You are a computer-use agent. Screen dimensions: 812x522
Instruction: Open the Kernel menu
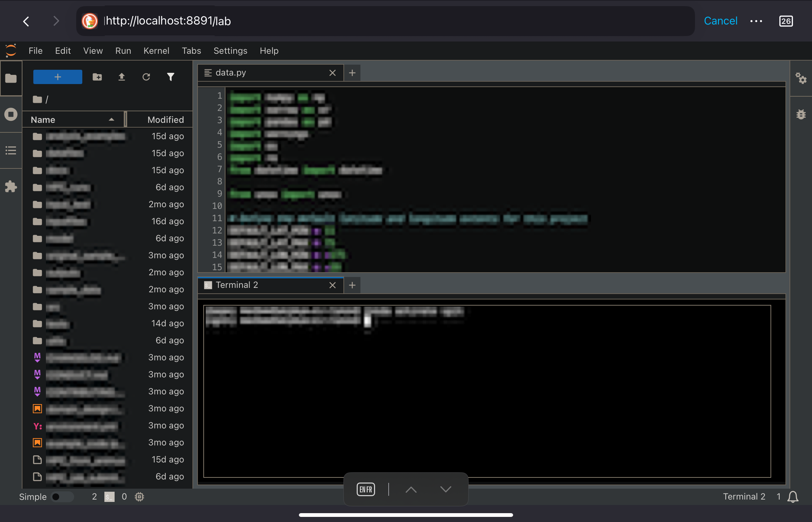(x=156, y=51)
